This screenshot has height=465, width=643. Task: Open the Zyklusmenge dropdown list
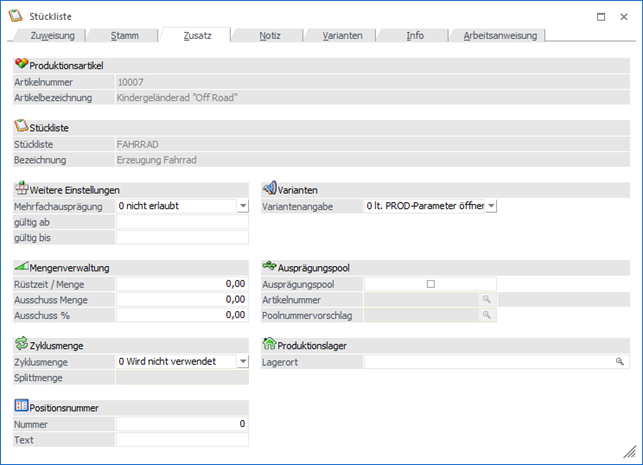coord(243,361)
